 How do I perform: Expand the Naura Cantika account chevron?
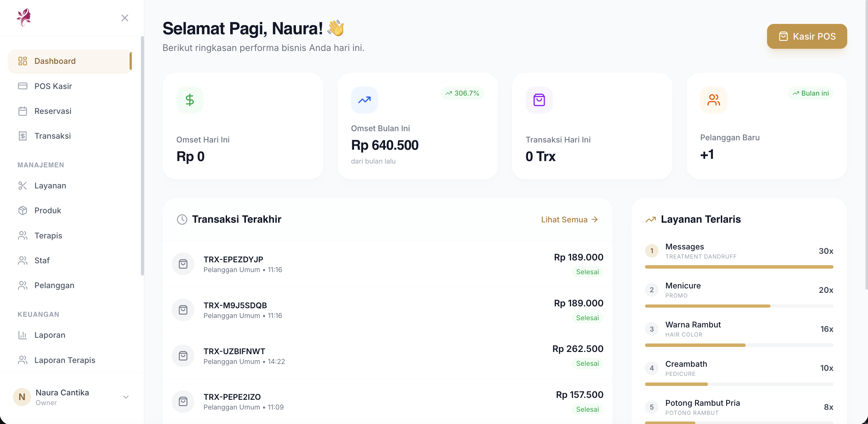pyautogui.click(x=126, y=397)
